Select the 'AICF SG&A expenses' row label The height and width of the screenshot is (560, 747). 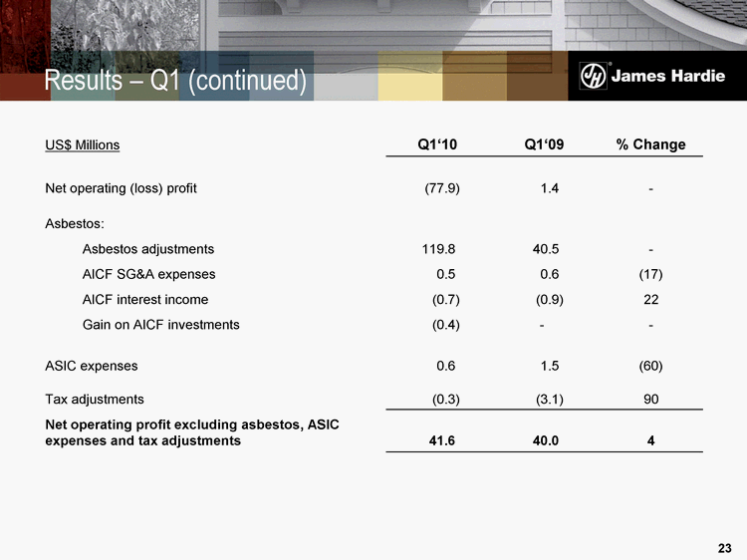148,274
